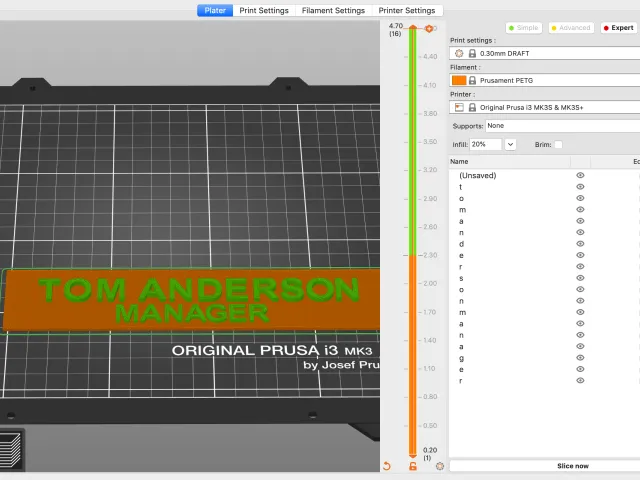Click the print settings cog icon beside 0.30mm DRAFT

point(459,53)
